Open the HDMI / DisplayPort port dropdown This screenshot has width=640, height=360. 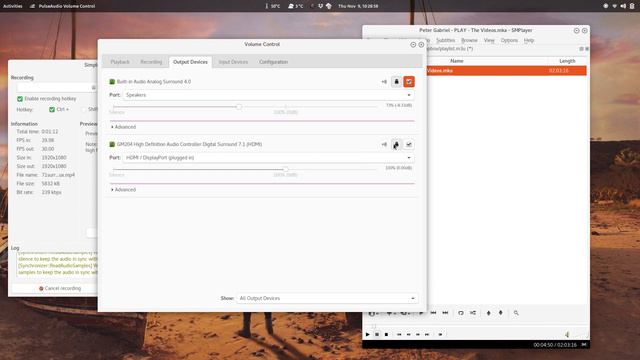[268, 158]
